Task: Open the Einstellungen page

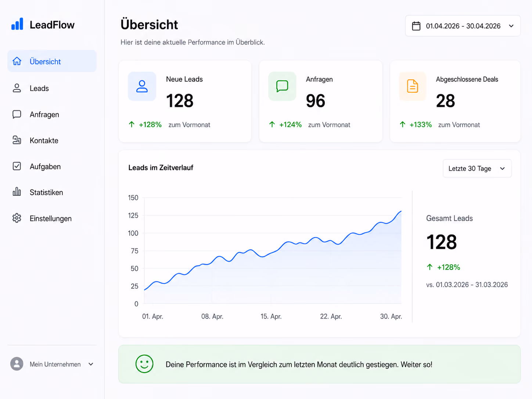Action: (x=52, y=218)
